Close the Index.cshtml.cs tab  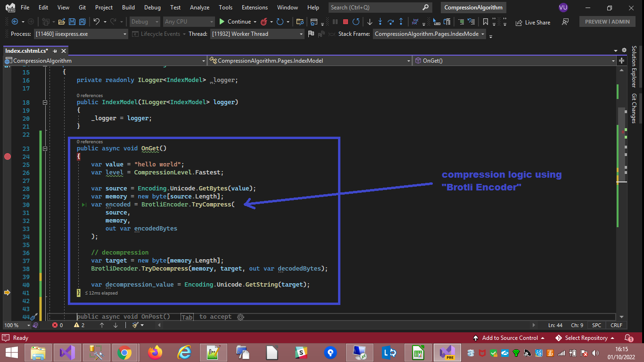coord(64,51)
